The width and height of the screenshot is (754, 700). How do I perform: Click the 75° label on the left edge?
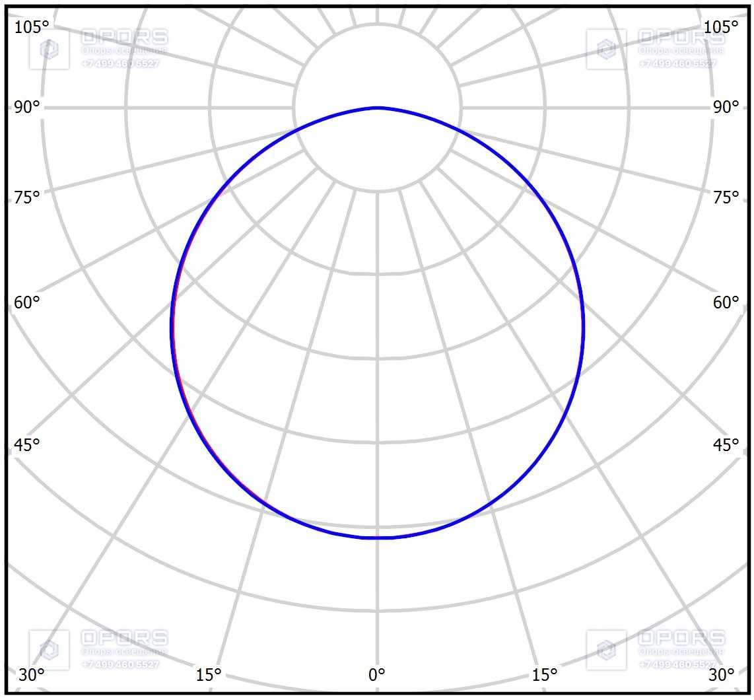click(26, 197)
